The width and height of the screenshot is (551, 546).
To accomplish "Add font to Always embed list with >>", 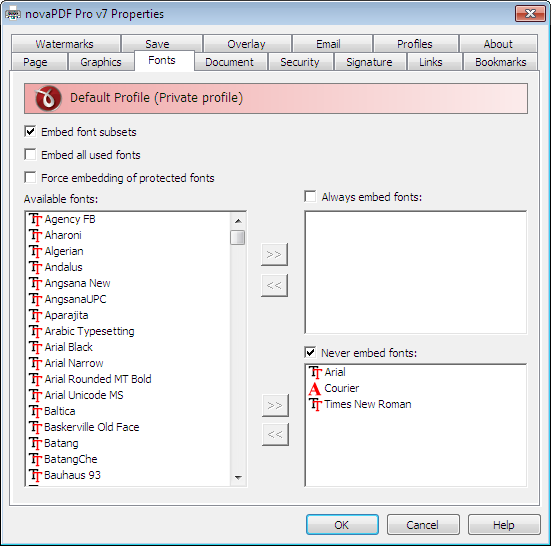I will (x=274, y=254).
